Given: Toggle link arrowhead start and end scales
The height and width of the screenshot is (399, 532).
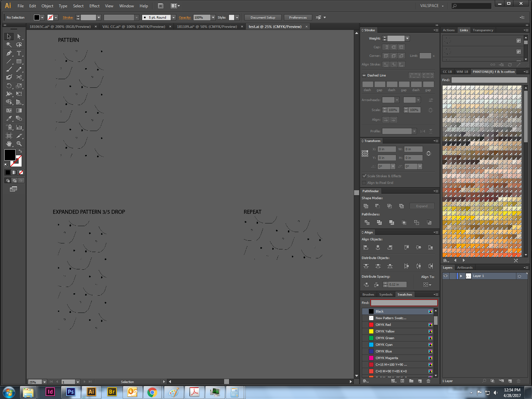Looking at the screenshot, I should pyautogui.click(x=430, y=110).
